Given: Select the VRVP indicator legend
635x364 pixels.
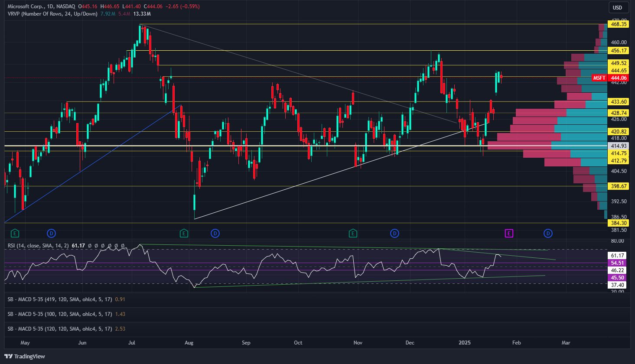Looking at the screenshot, I should coord(52,14).
